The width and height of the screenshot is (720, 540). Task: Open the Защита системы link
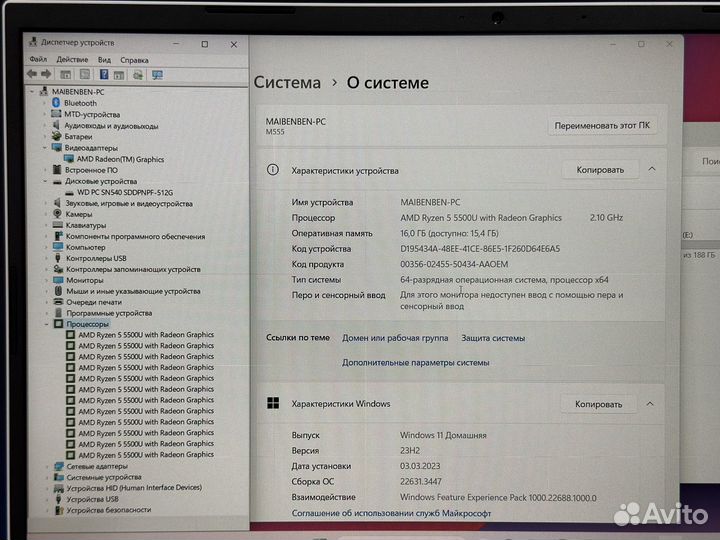(493, 338)
